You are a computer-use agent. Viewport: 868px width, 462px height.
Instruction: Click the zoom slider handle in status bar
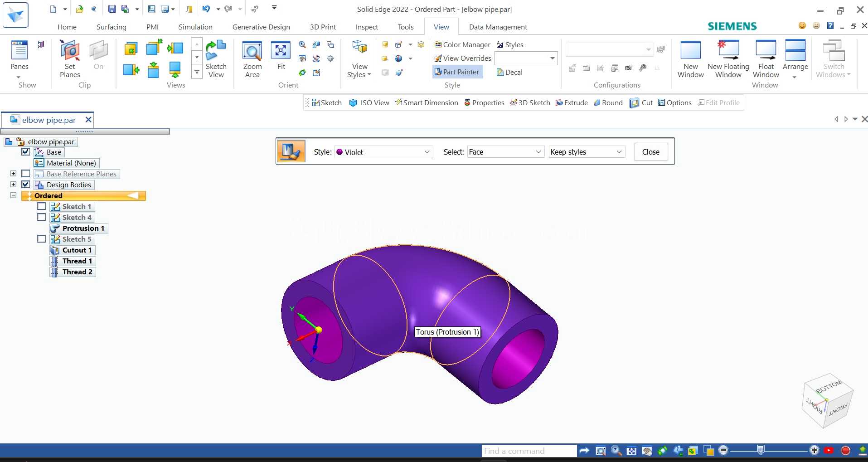[761, 450]
